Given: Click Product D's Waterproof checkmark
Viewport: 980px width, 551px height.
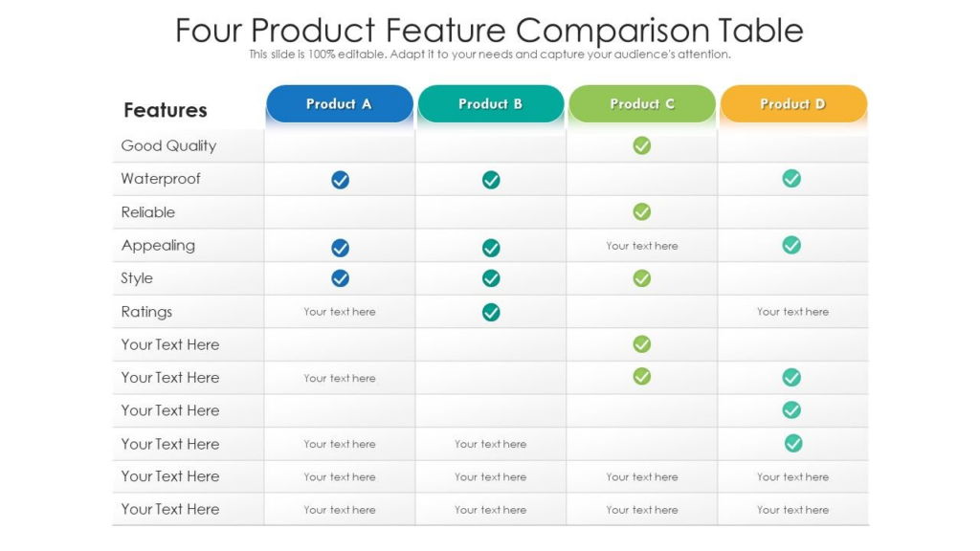Looking at the screenshot, I should (x=791, y=178).
